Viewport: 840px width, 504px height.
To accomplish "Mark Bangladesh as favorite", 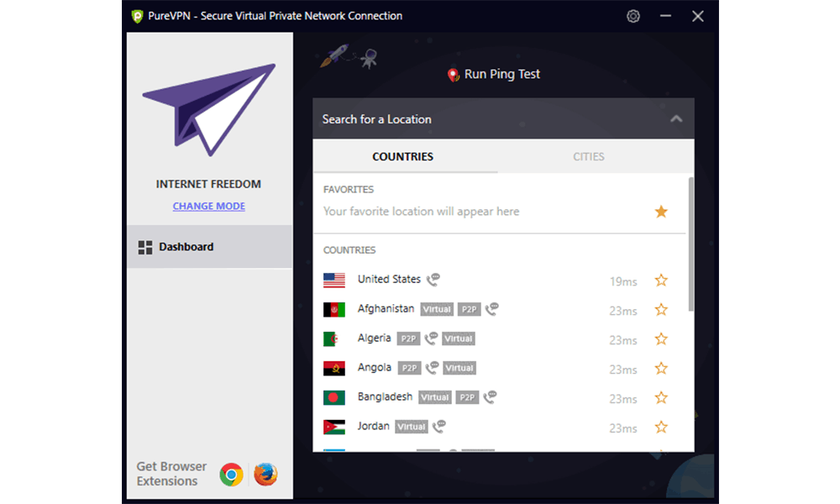I will pos(661,398).
